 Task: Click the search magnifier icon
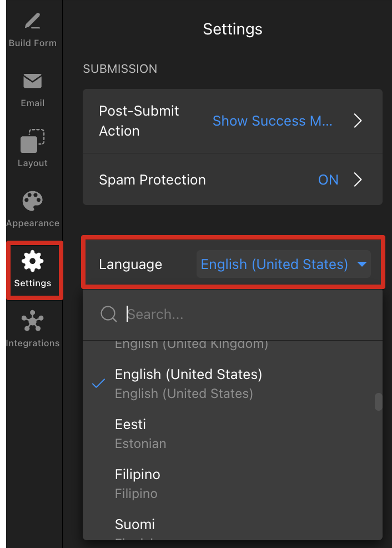pyautogui.click(x=109, y=314)
